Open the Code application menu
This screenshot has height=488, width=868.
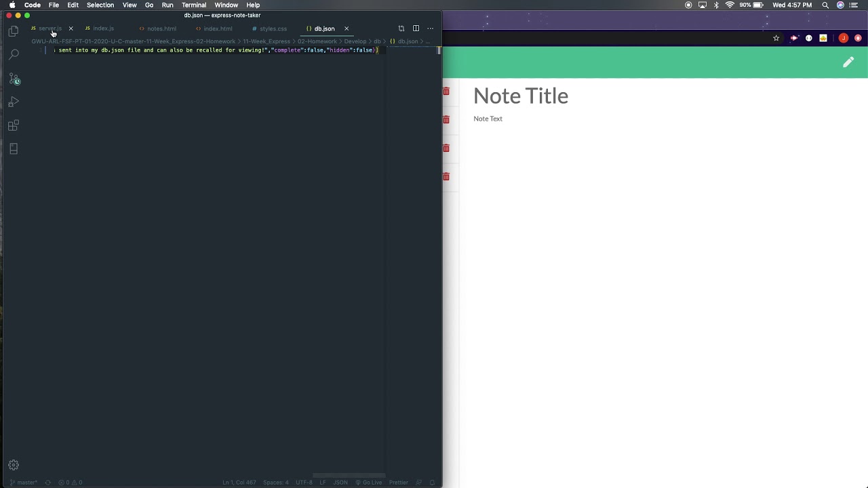(x=33, y=5)
